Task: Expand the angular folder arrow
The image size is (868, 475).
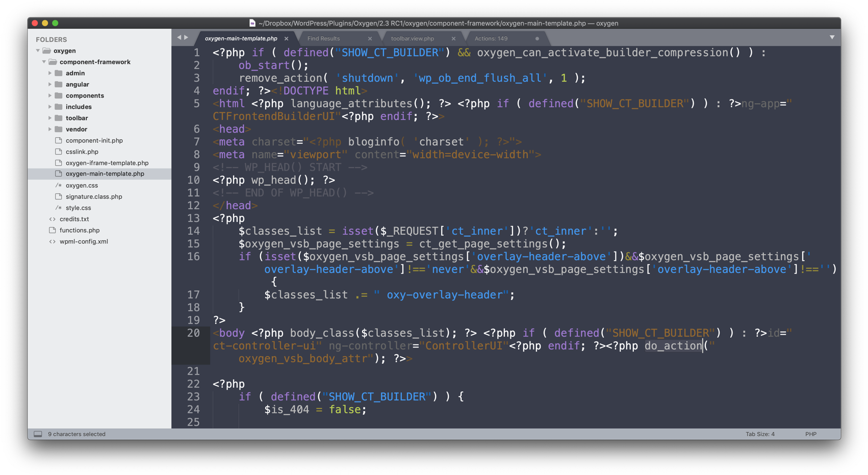Action: [50, 85]
